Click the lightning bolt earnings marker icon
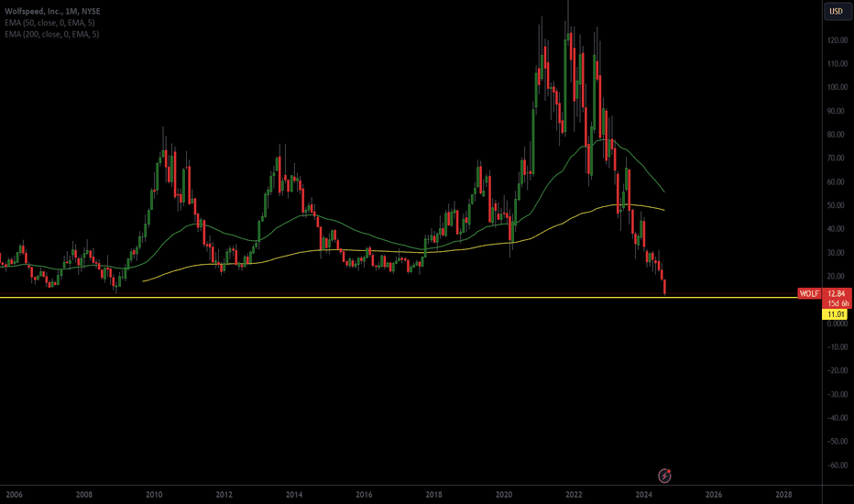Screen dimensions: 854x504 (664, 476)
